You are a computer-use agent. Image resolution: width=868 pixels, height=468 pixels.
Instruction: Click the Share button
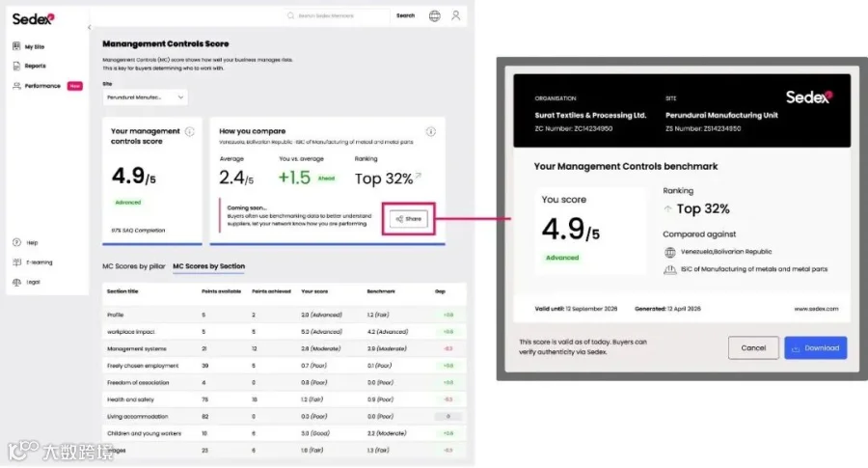409,219
